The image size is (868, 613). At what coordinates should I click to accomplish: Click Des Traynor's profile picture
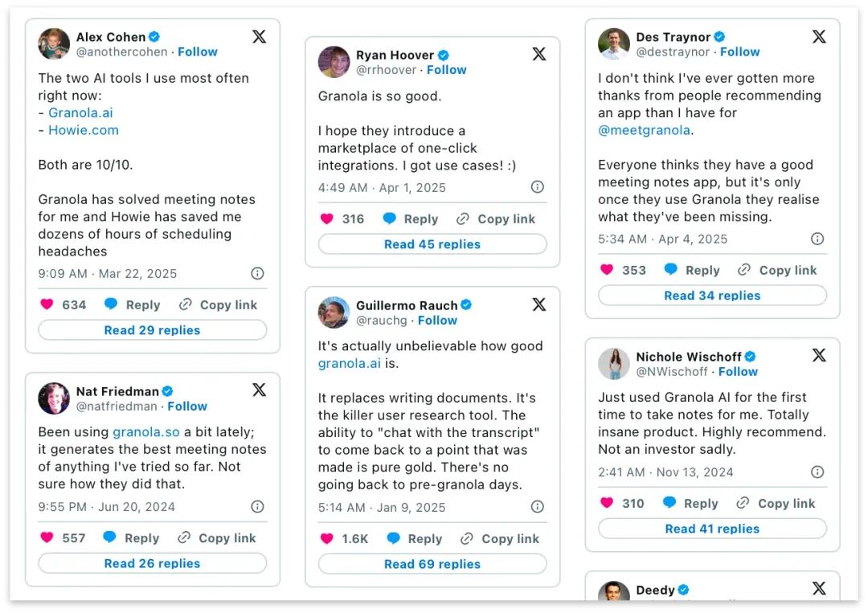pyautogui.click(x=613, y=43)
